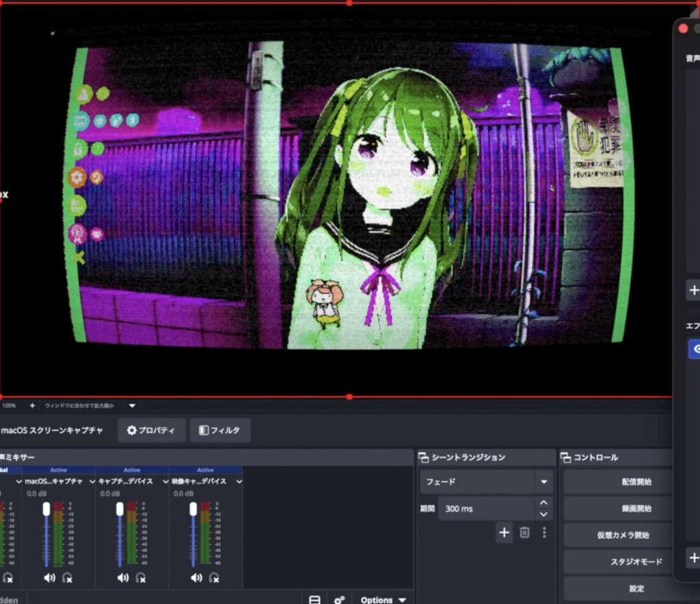
Task: Click the シーントランジション dock icon
Action: [424, 458]
